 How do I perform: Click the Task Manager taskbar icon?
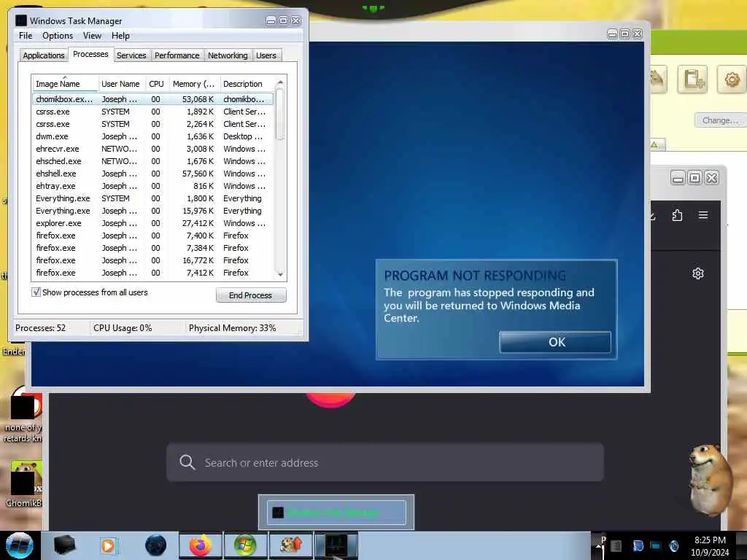point(336,545)
